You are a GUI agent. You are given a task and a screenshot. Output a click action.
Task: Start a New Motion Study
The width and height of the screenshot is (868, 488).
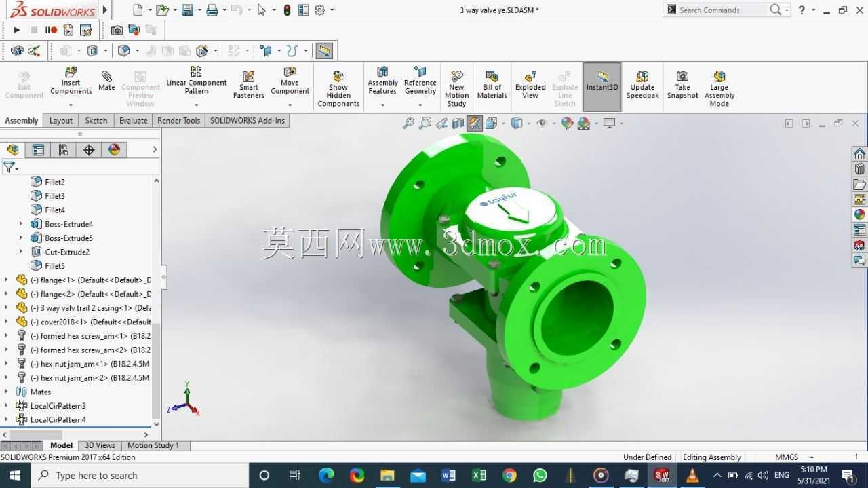(456, 88)
